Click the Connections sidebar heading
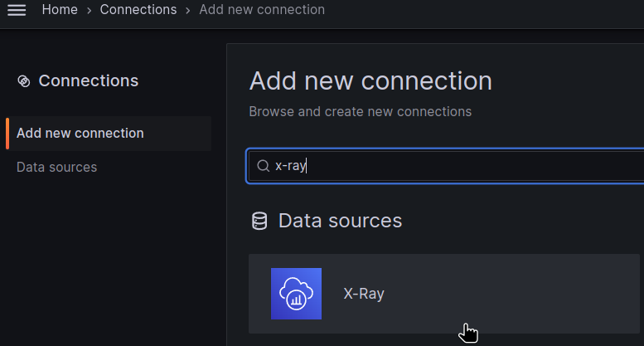Viewport: 644px width, 346px height. [x=88, y=80]
